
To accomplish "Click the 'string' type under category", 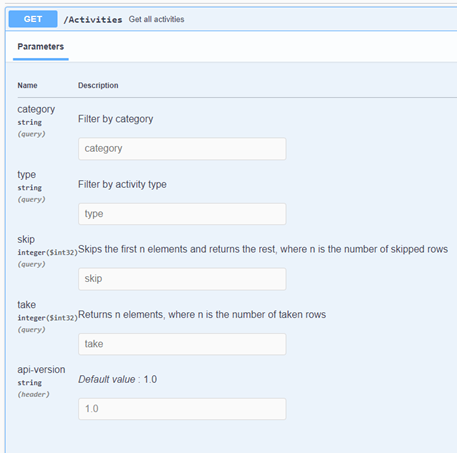I will click(x=29, y=122).
